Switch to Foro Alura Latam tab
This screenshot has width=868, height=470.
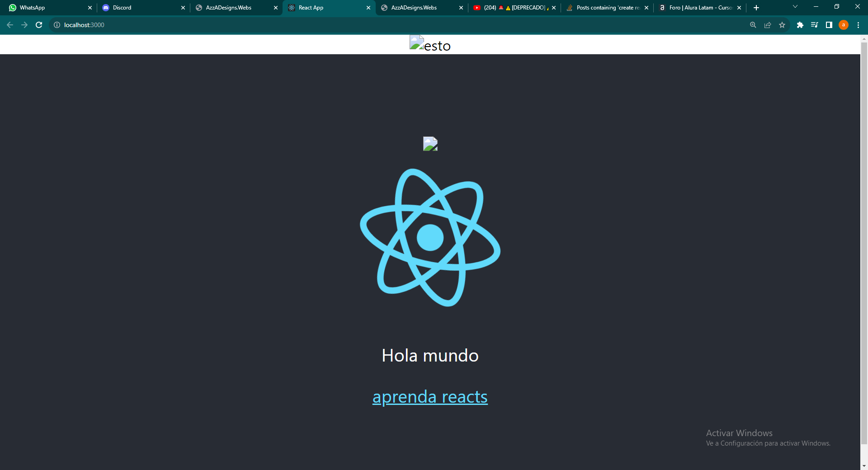click(x=699, y=8)
